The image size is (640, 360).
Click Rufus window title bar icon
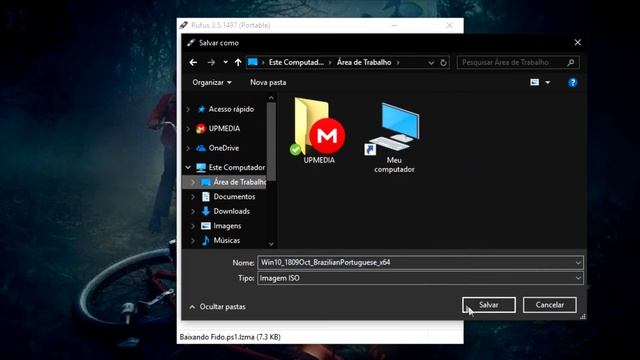[x=184, y=25]
